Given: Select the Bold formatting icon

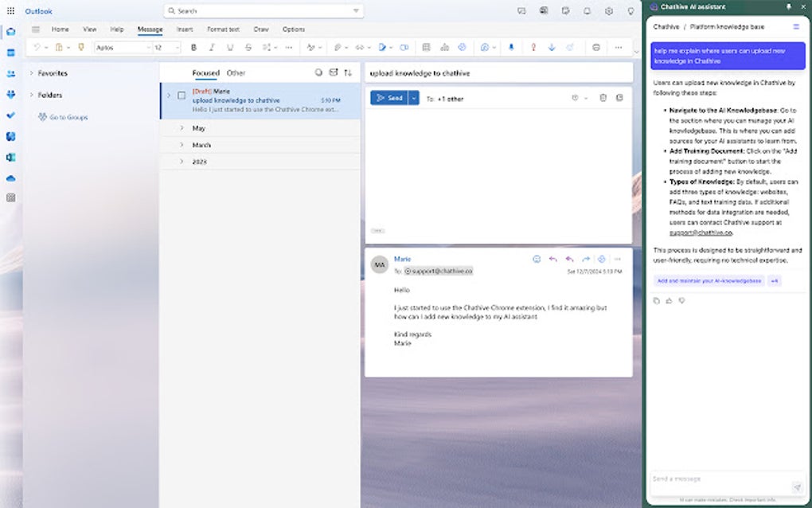Looking at the screenshot, I should pyautogui.click(x=193, y=48).
